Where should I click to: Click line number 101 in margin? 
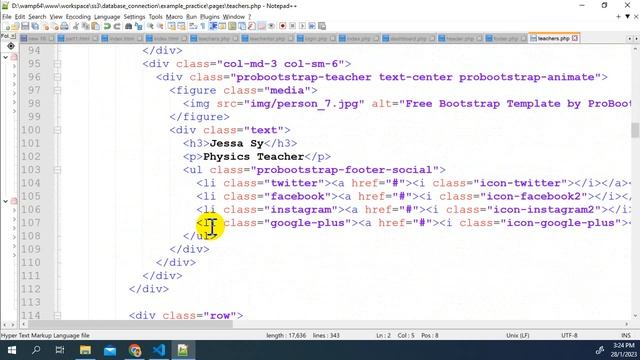[x=31, y=143]
